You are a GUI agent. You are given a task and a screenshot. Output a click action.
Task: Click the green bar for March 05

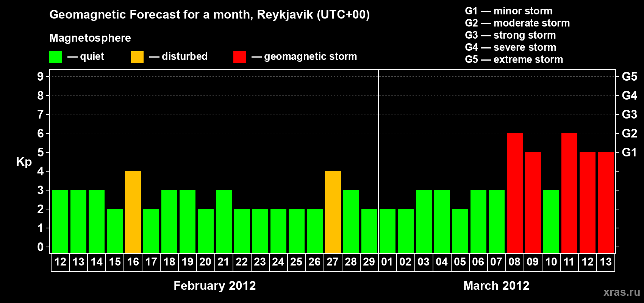coord(460,231)
